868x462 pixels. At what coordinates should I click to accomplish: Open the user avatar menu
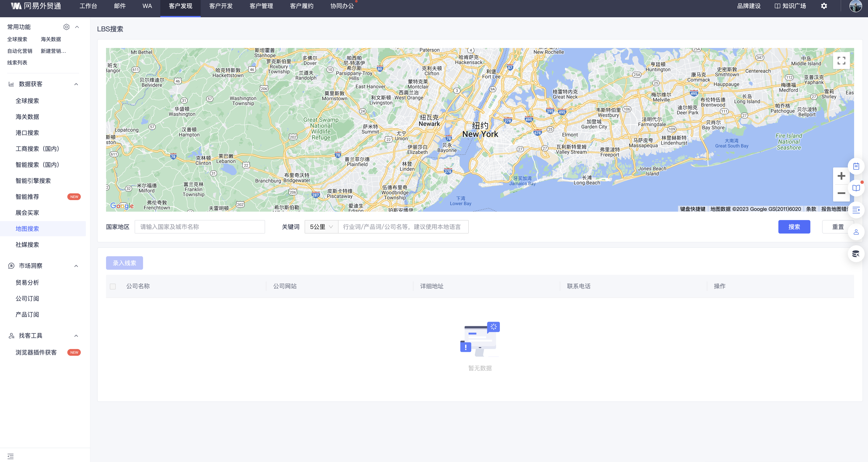856,6
